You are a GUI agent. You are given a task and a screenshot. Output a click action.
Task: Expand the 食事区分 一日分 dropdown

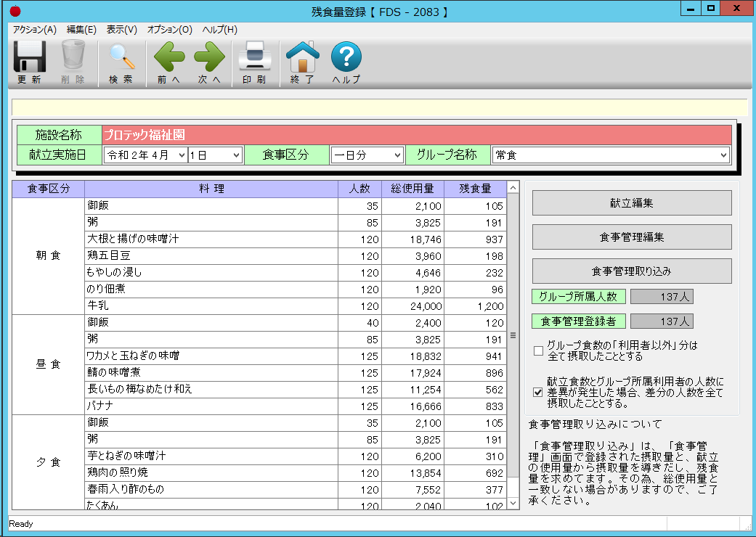click(397, 155)
